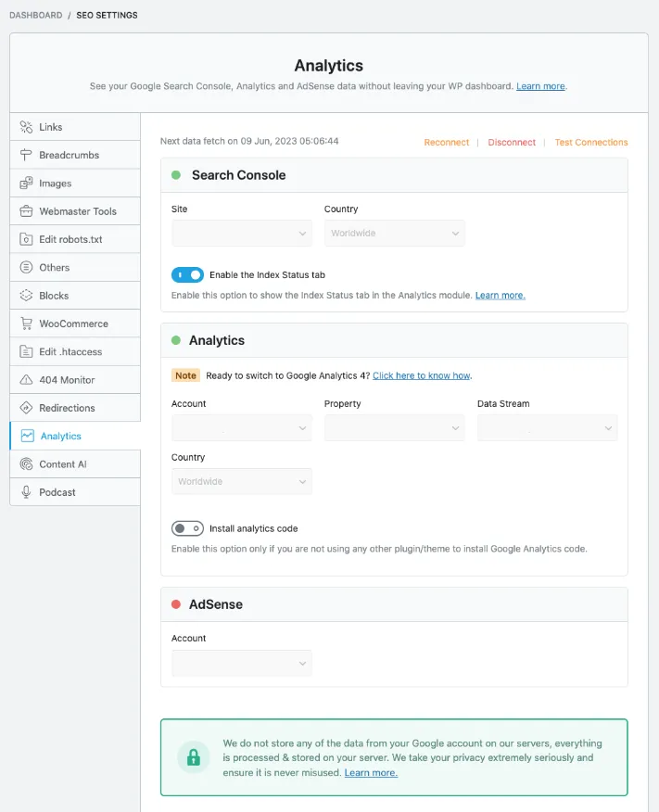Viewport: 659px width, 812px height.
Task: Click the Webmaster Tools toolbox icon
Action: click(x=26, y=211)
